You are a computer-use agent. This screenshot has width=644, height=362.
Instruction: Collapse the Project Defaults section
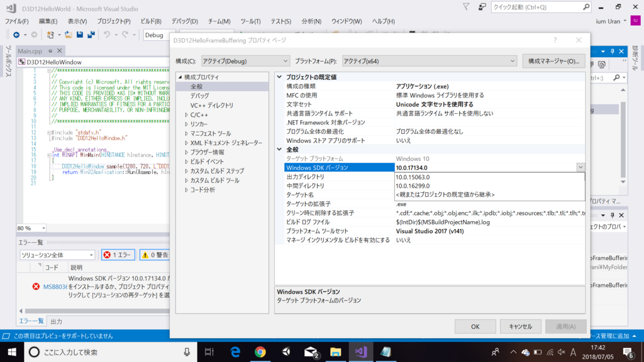tap(280, 77)
